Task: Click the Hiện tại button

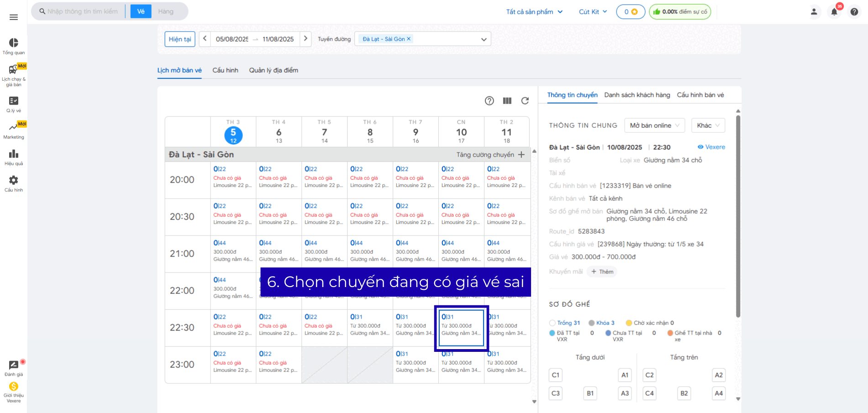Action: [x=180, y=39]
